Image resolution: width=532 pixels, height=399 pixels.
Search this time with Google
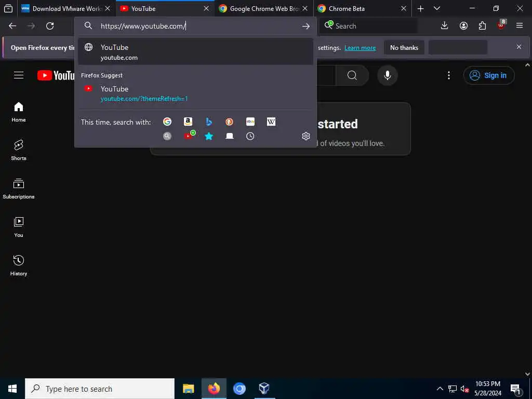point(167,122)
